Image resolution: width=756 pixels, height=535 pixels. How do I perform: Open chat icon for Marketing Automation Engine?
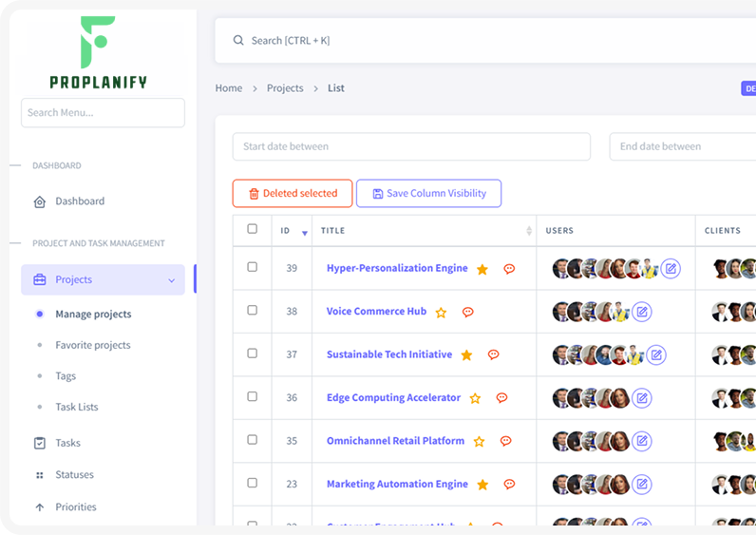pyautogui.click(x=509, y=485)
